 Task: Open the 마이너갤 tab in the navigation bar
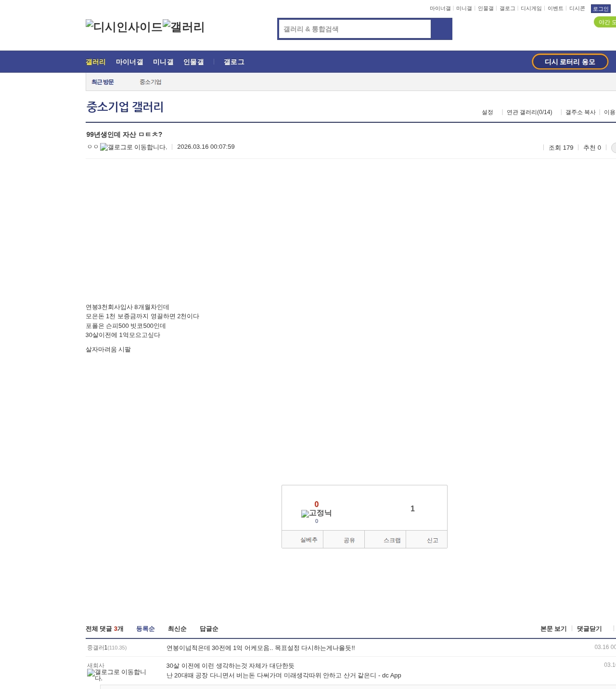coord(129,62)
